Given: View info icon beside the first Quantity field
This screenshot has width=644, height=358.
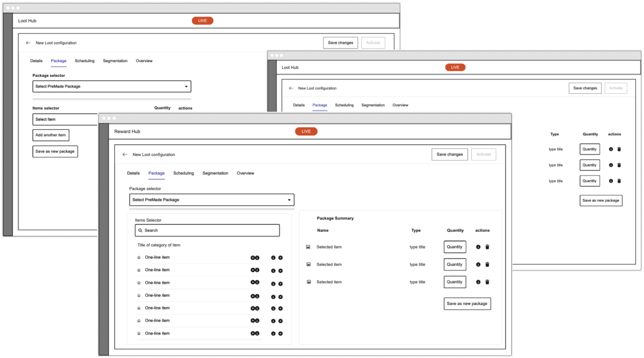Looking at the screenshot, I should 478,247.
